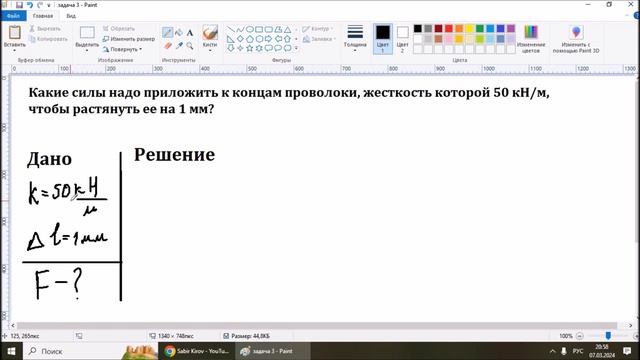640x360 pixels.
Task: Open the Кисти (Brushes) dropdown
Action: pyautogui.click(x=210, y=39)
